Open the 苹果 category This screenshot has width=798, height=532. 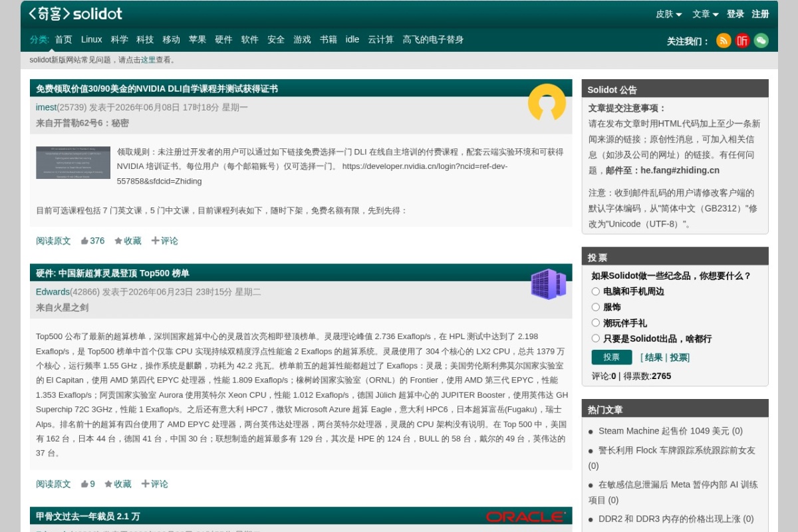[198, 39]
